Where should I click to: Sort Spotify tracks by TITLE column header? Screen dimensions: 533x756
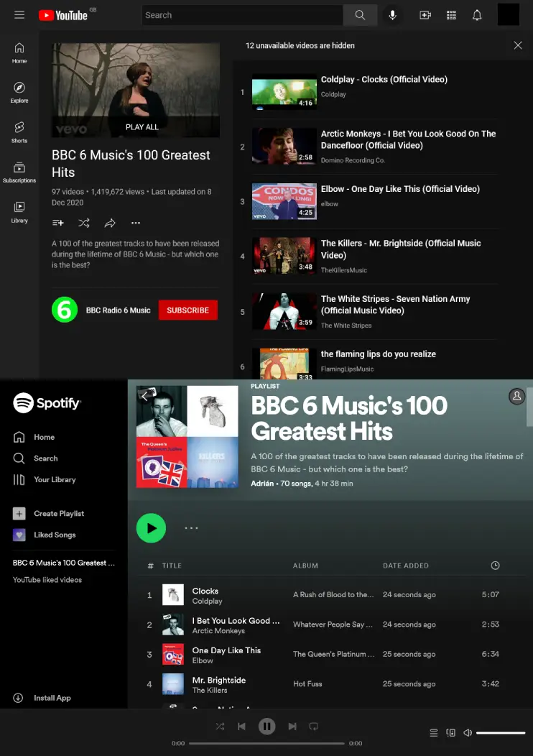pos(172,566)
